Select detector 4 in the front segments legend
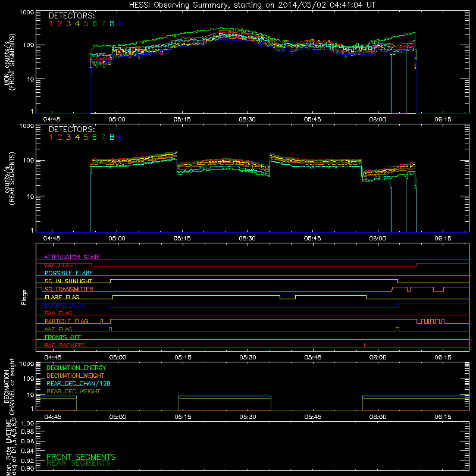The height and width of the screenshot is (476, 476). coord(77,23)
